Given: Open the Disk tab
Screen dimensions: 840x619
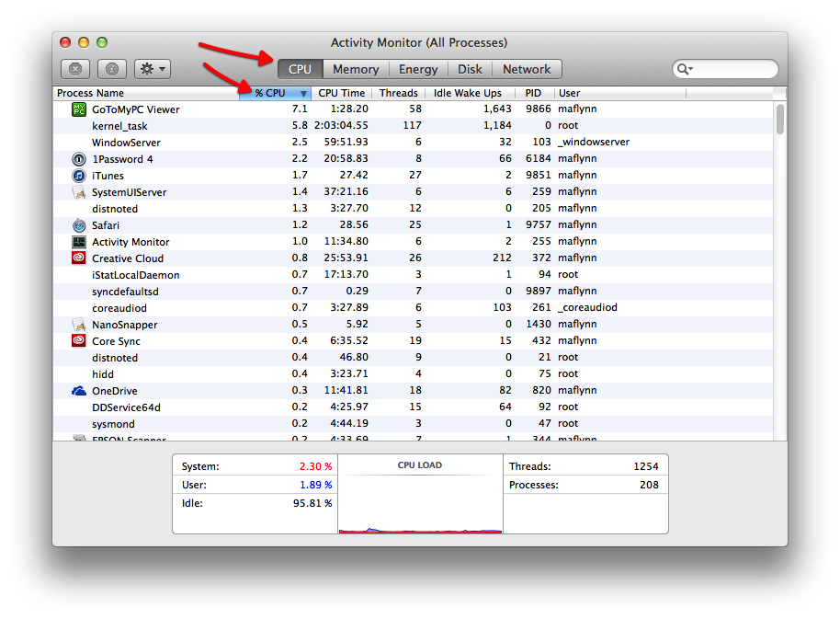Looking at the screenshot, I should 470,69.
